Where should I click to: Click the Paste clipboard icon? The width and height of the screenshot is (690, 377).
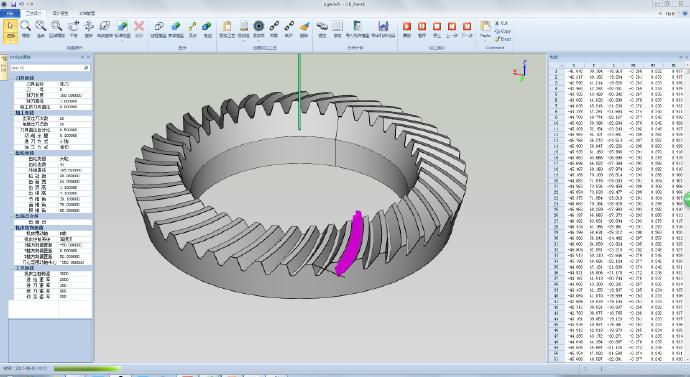pos(485,27)
